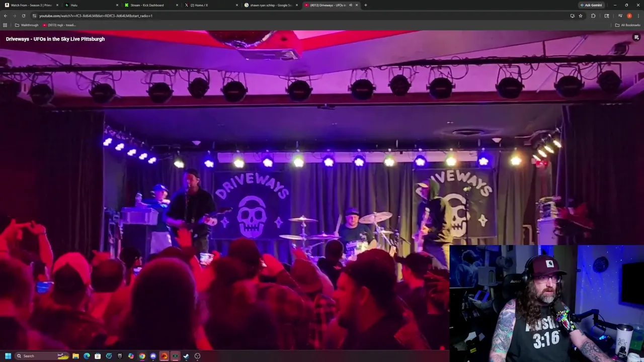Open Copilot from the taskbar

131,356
